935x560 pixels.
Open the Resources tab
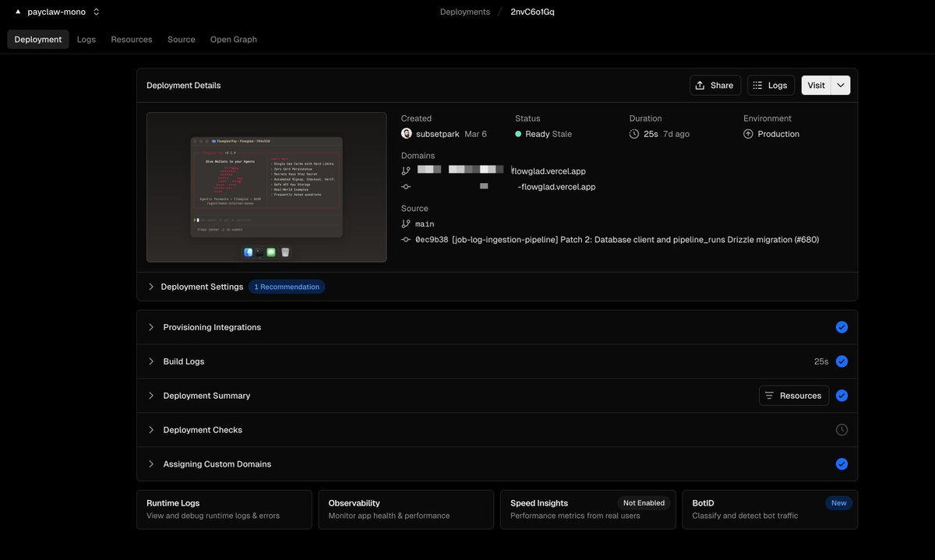pos(132,39)
